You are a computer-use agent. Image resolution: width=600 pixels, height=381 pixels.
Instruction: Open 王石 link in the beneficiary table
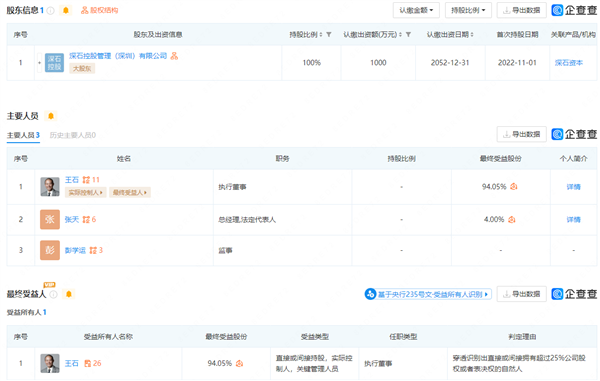pos(72,363)
